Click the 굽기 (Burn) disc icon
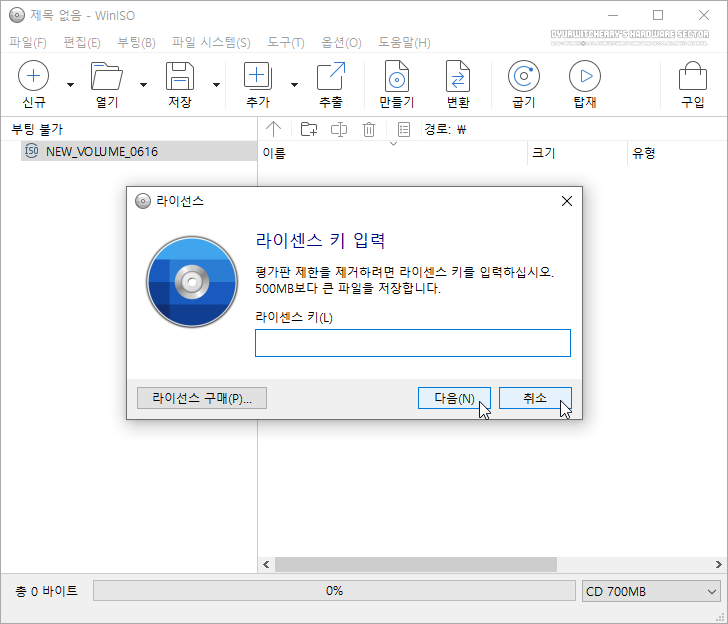This screenshot has height=624, width=728. [x=524, y=76]
